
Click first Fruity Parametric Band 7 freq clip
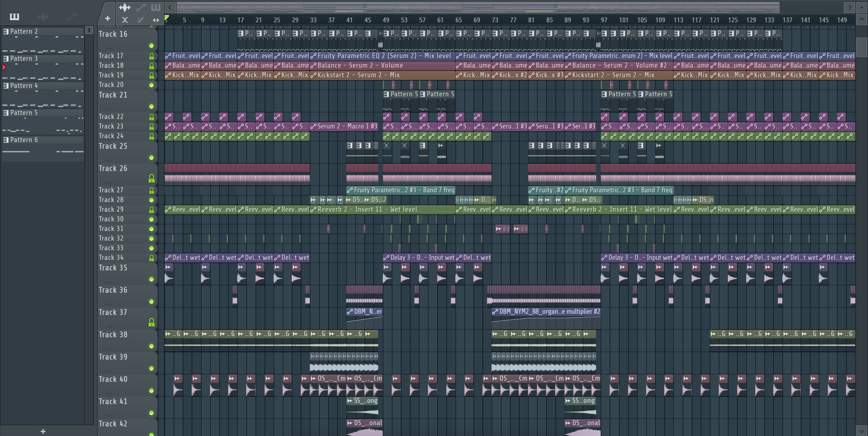(401, 190)
